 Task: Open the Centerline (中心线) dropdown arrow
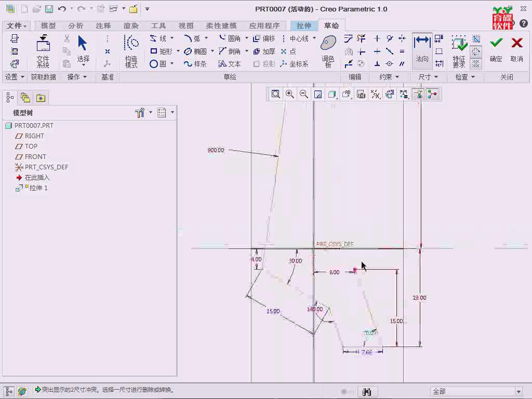coord(314,38)
